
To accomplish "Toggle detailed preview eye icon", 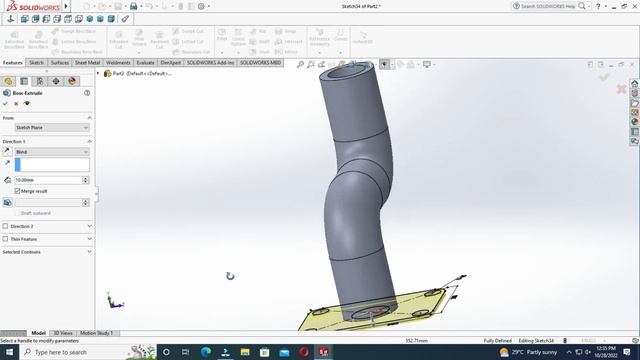I will point(27,104).
